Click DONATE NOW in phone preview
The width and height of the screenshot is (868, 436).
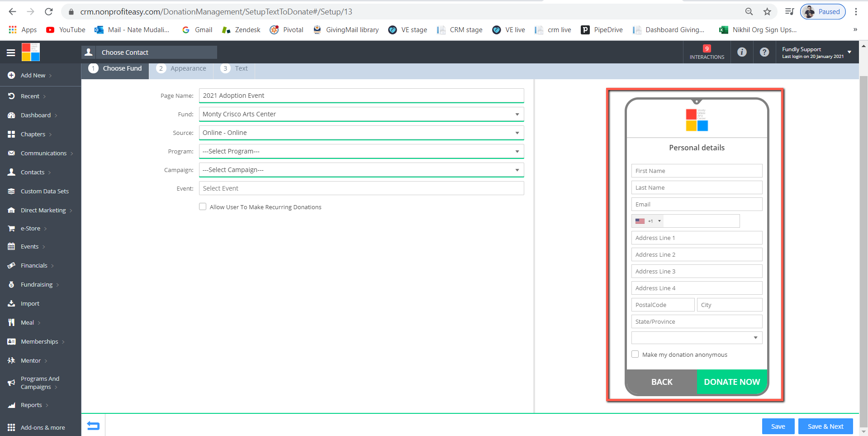pyautogui.click(x=732, y=382)
